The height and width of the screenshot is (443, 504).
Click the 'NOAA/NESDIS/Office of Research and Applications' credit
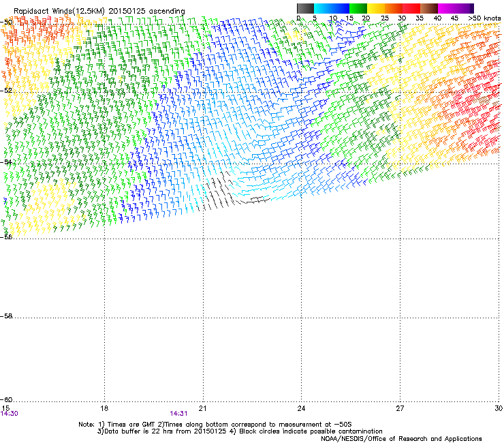click(401, 439)
